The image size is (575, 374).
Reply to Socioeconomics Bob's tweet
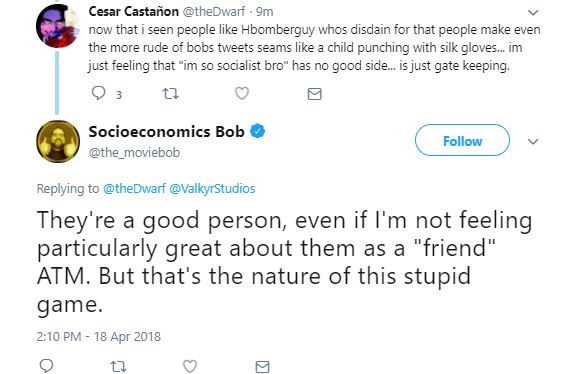(x=46, y=366)
